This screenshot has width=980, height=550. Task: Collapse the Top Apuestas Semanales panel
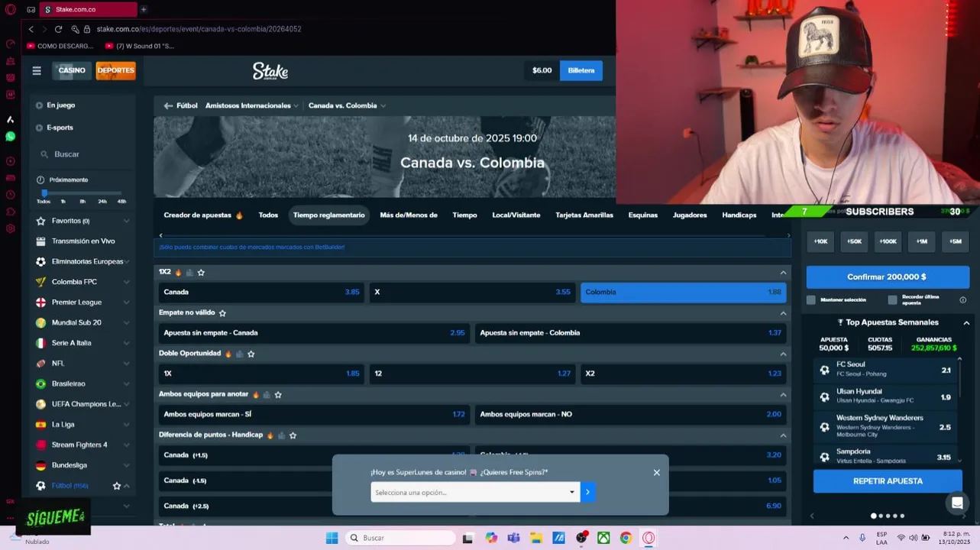tap(966, 322)
